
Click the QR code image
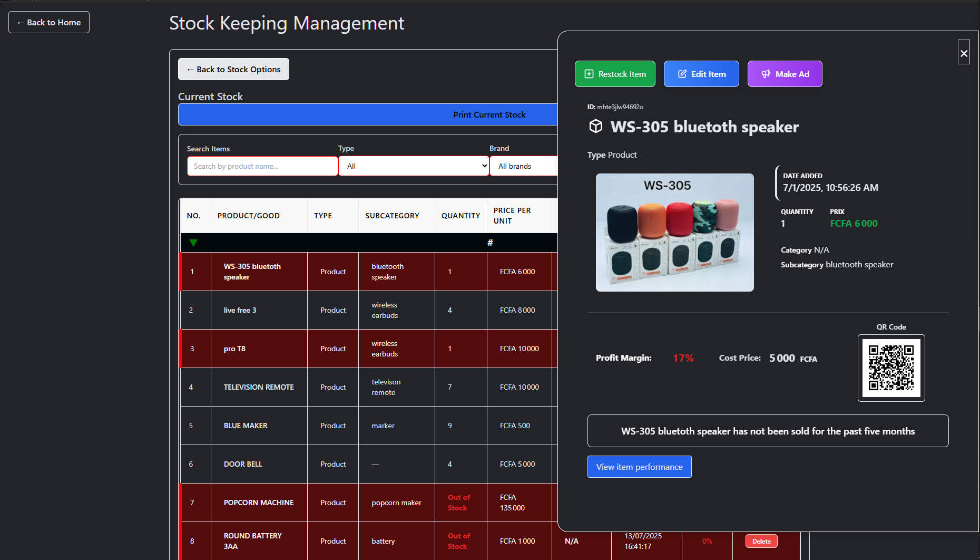point(891,368)
